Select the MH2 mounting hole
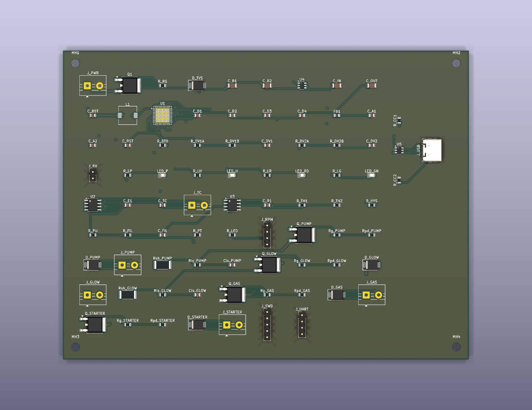The width and height of the screenshot is (532, 410). (x=456, y=63)
